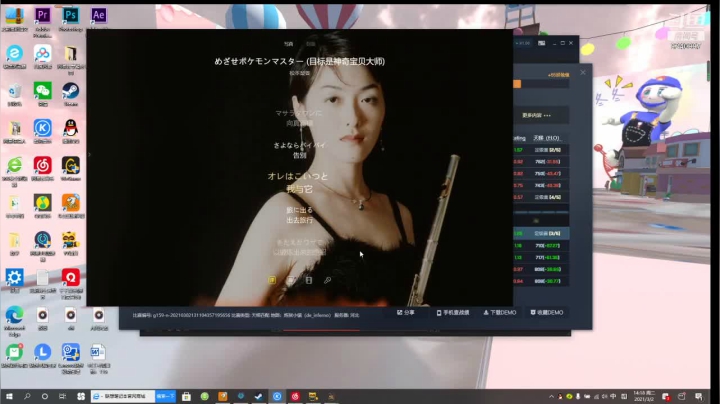The height and width of the screenshot is (404, 720).
Task: Open the red Q app shortcut
Action: point(70,277)
